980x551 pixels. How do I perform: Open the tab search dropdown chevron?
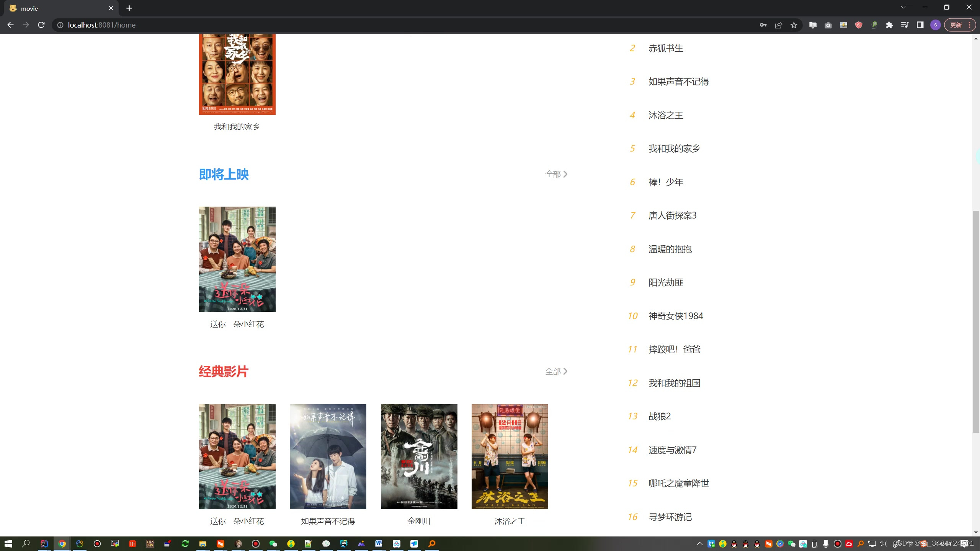(x=903, y=7)
